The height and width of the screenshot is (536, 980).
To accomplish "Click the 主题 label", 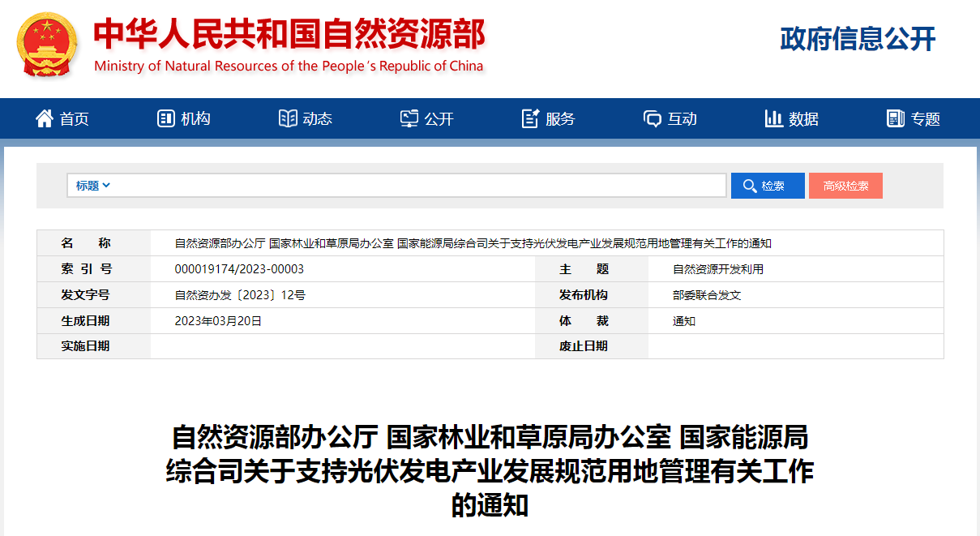I will pos(584,269).
